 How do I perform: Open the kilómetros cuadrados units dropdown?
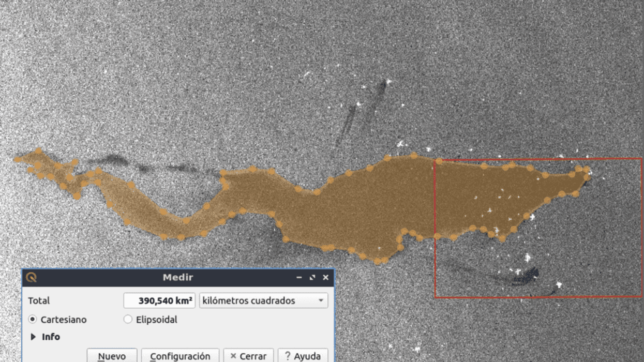tap(263, 300)
